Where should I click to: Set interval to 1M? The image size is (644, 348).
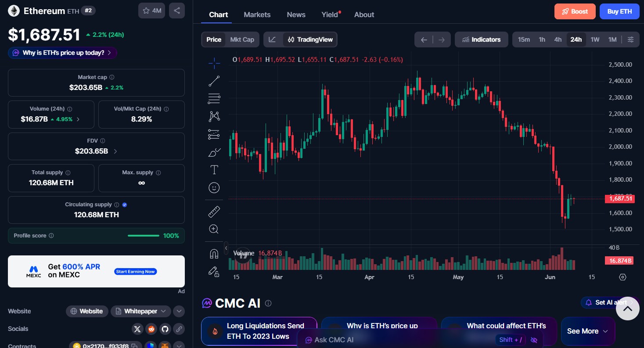click(612, 39)
